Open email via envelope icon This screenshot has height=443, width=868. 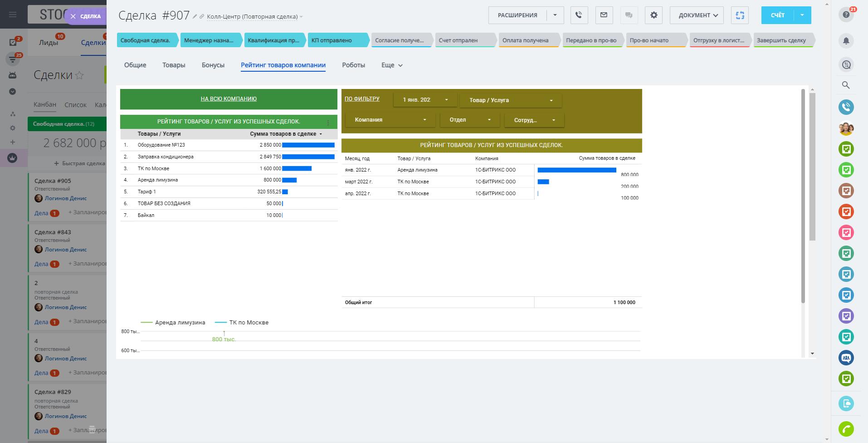pos(604,15)
